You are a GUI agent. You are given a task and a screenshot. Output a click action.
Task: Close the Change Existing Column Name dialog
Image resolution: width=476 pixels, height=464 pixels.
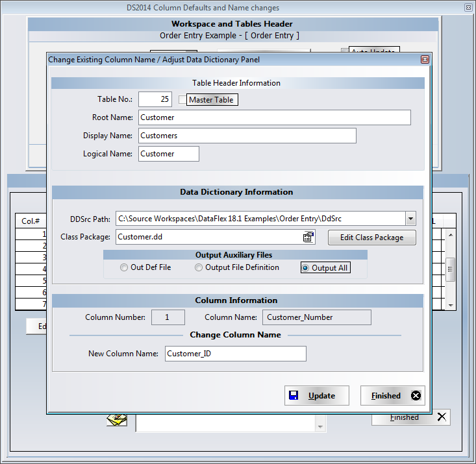[x=425, y=60]
